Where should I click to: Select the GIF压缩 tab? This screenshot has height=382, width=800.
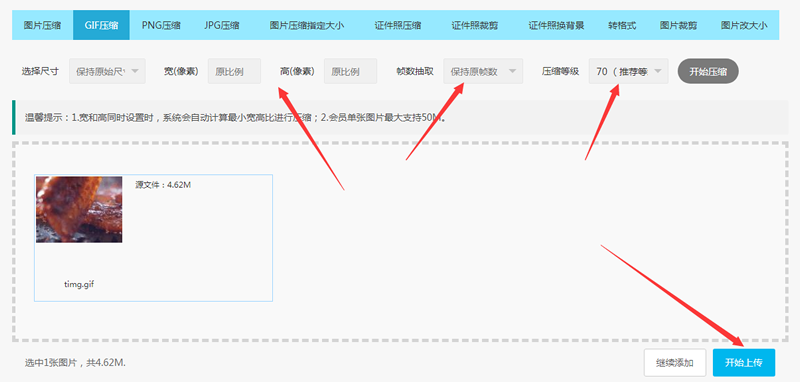pyautogui.click(x=101, y=25)
